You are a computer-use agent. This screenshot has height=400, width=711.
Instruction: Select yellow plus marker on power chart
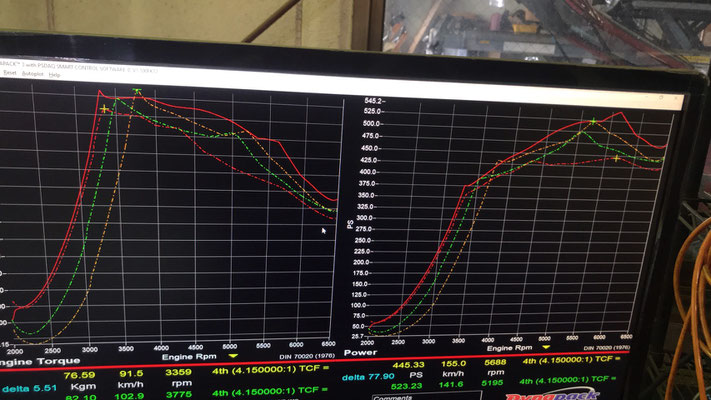[616, 158]
